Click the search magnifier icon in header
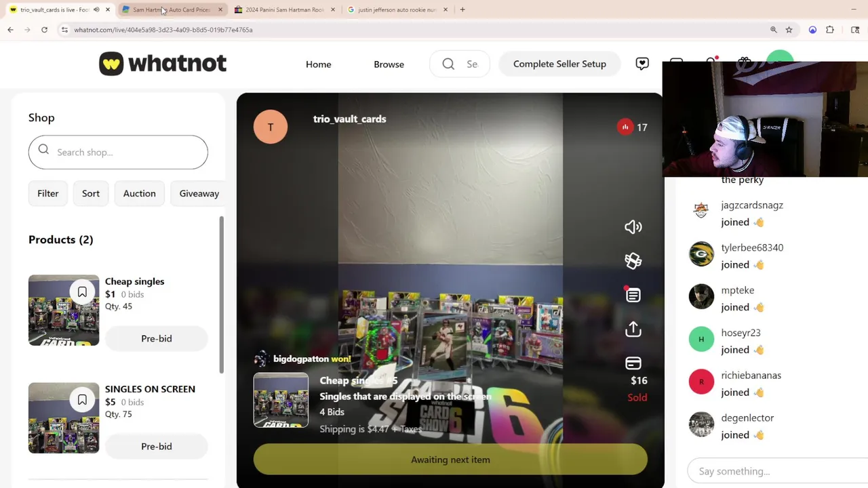Image resolution: width=868 pixels, height=488 pixels. click(448, 64)
